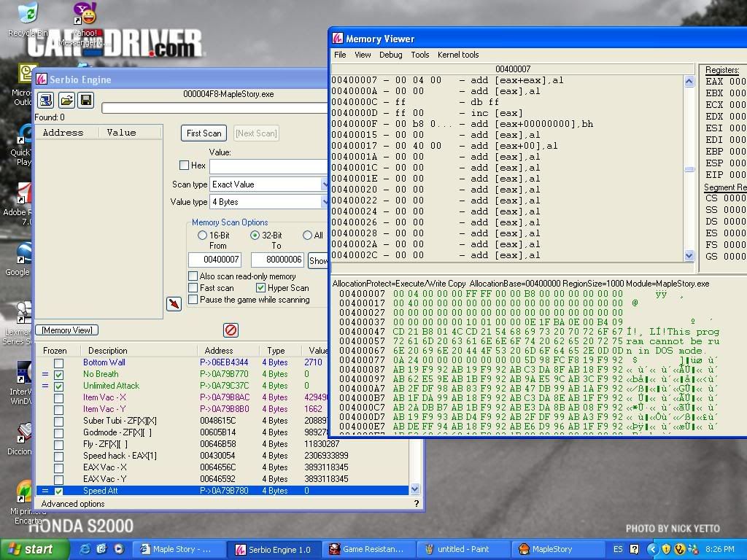
Task: Click Description column header
Action: [x=108, y=351]
